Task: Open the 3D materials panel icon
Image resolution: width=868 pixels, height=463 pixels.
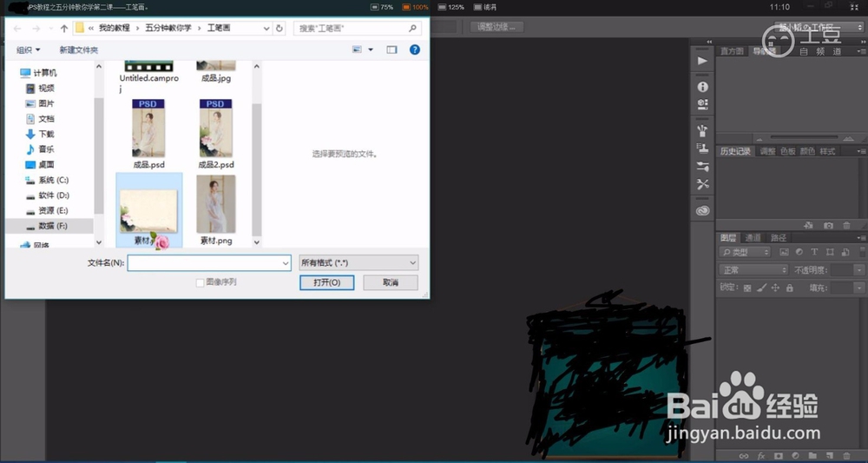Action: tap(702, 103)
